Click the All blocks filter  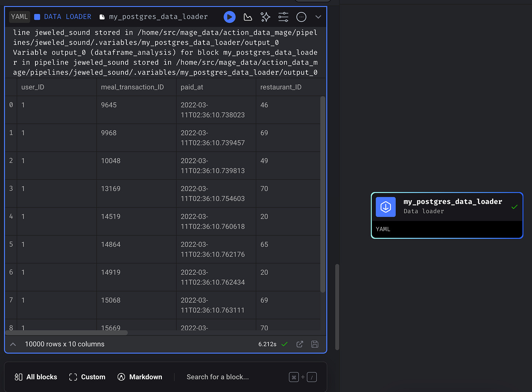click(x=35, y=377)
